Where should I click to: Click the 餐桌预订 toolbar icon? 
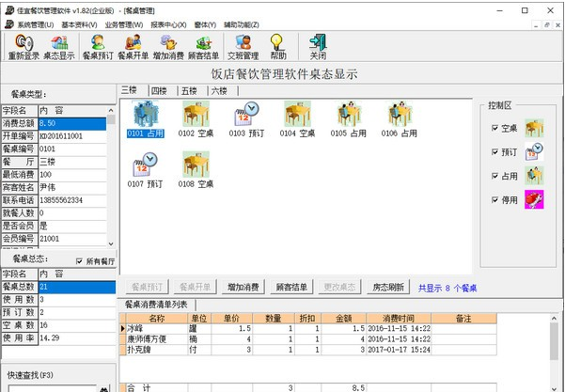97,47
